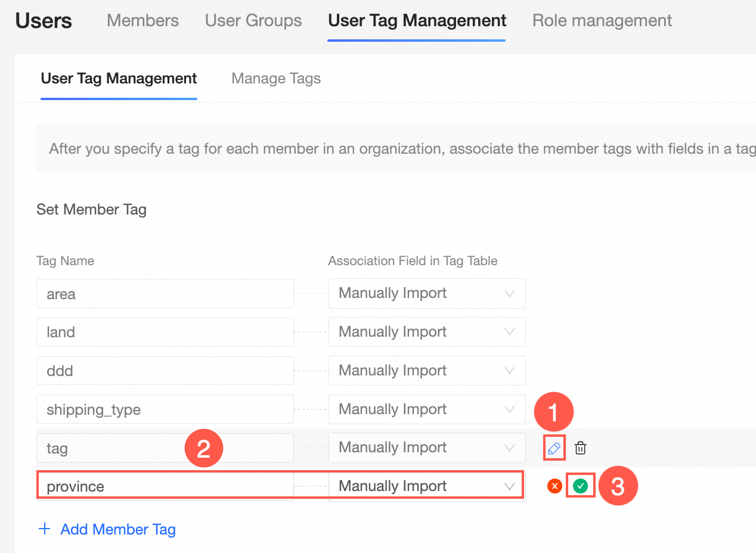Go to Role management tab
Viewport: 756px width, 553px height.
click(x=602, y=20)
